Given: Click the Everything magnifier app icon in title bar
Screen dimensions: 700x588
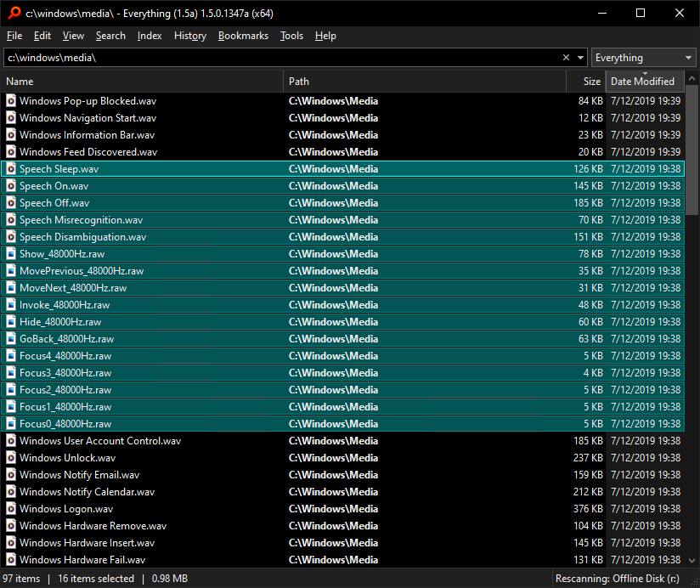Looking at the screenshot, I should (14, 13).
